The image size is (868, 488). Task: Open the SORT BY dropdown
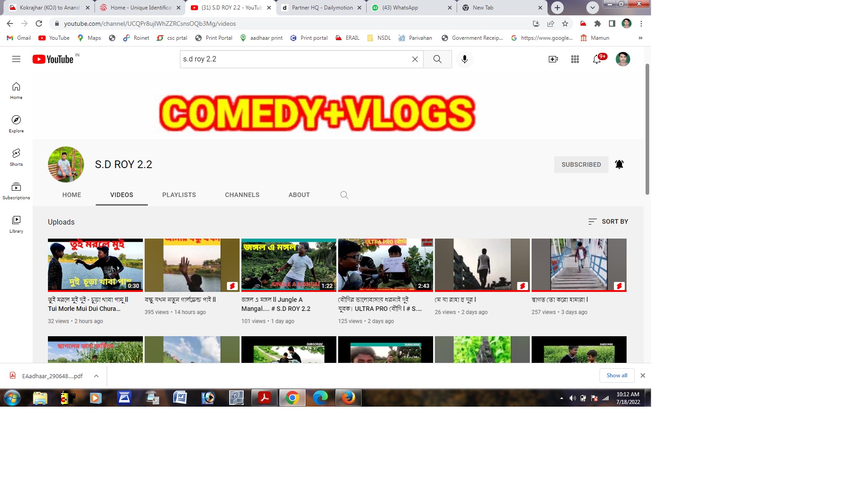[x=608, y=221]
